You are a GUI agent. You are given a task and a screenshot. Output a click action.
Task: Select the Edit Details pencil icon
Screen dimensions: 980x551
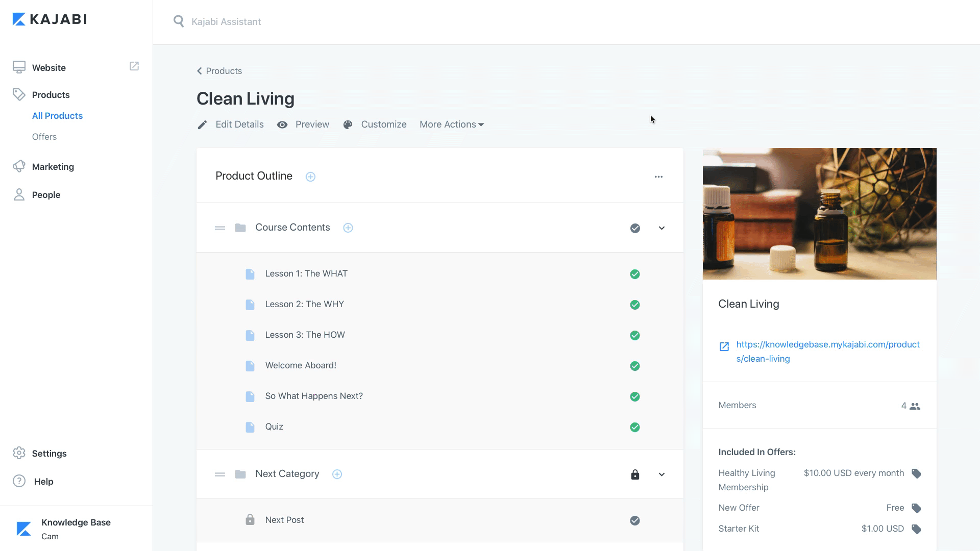click(202, 124)
